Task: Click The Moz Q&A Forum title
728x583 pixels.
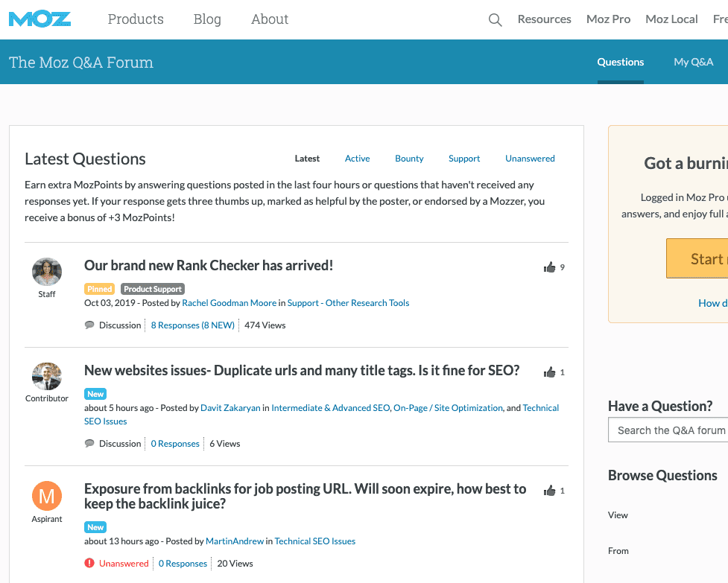Action: (80, 62)
